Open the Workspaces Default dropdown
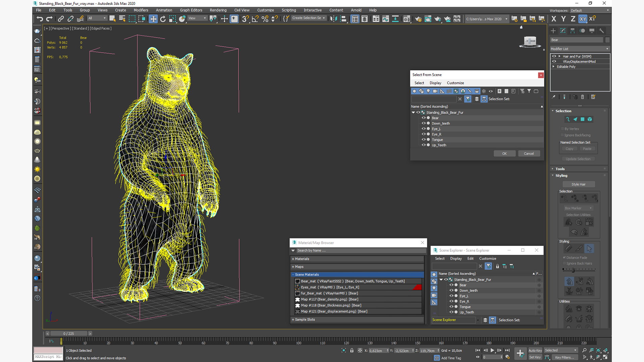 (590, 10)
